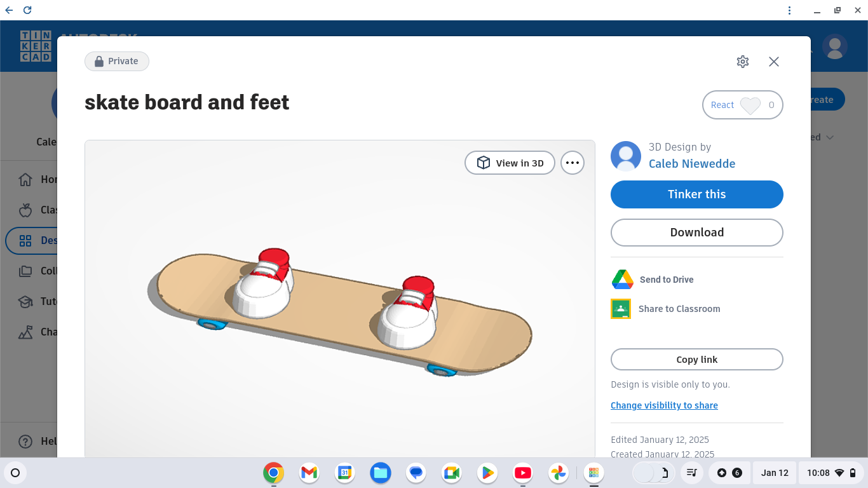Image resolution: width=868 pixels, height=488 pixels.
Task: Open Google Meet from the shelf
Action: 452,473
